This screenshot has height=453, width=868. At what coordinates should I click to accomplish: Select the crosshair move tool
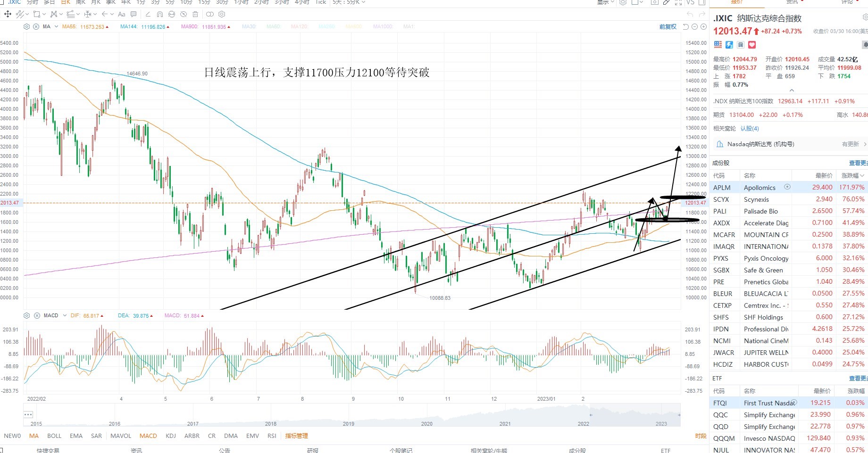(8, 14)
